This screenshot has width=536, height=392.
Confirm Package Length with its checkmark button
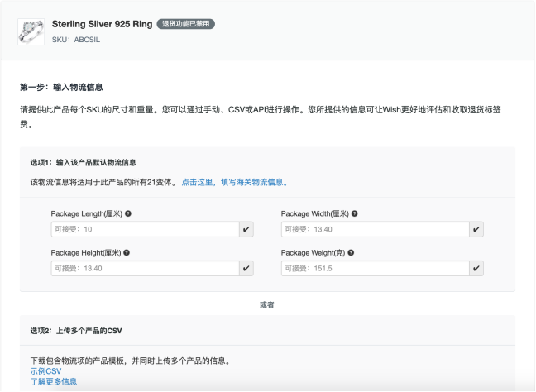tap(246, 229)
